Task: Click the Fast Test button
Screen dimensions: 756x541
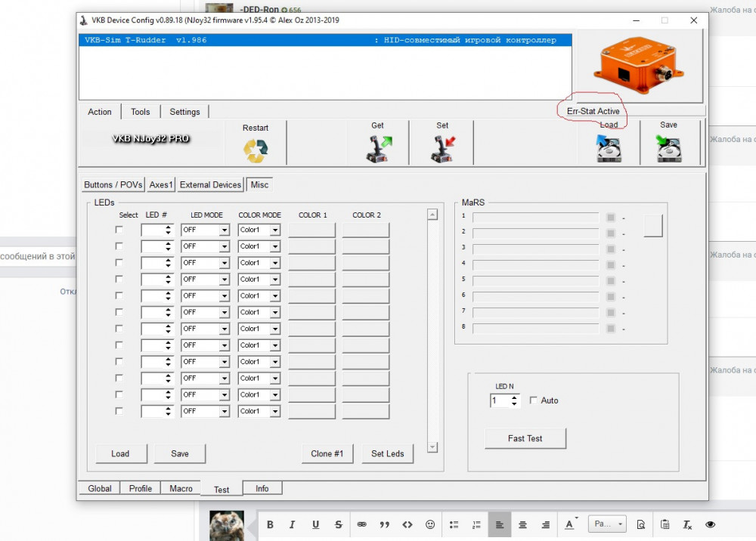Action: (525, 438)
